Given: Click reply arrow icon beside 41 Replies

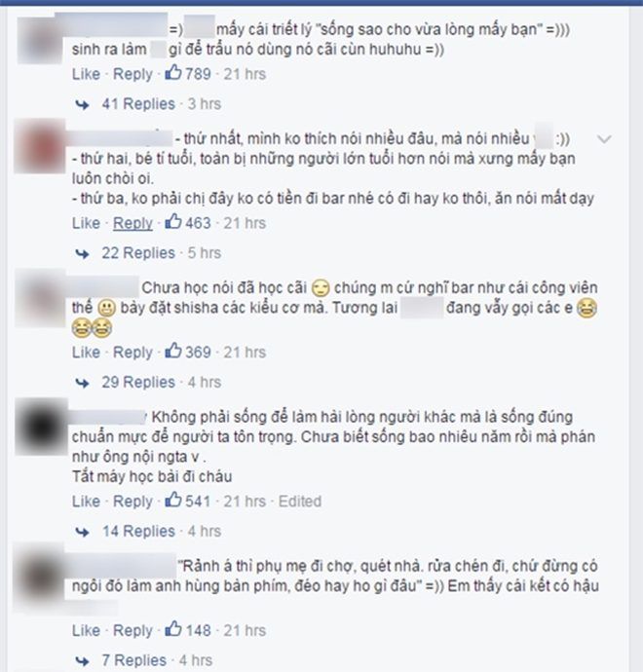Looking at the screenshot, I should coord(82,104).
